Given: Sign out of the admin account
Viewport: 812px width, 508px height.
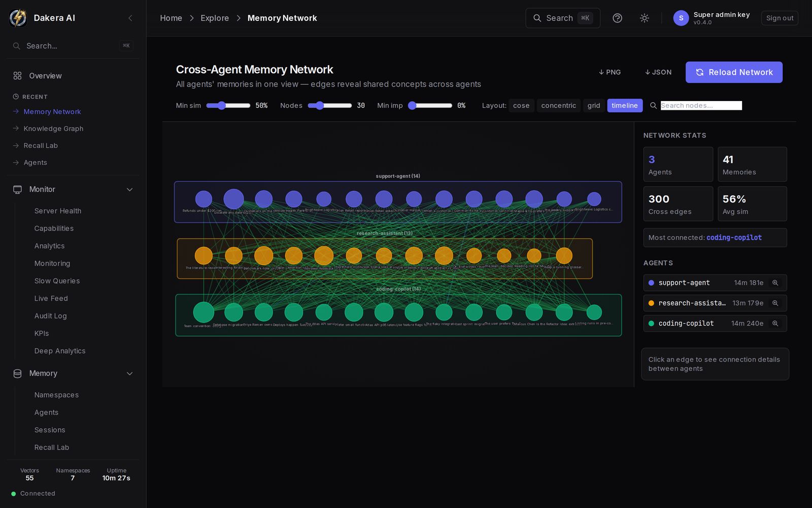Looking at the screenshot, I should click(780, 18).
